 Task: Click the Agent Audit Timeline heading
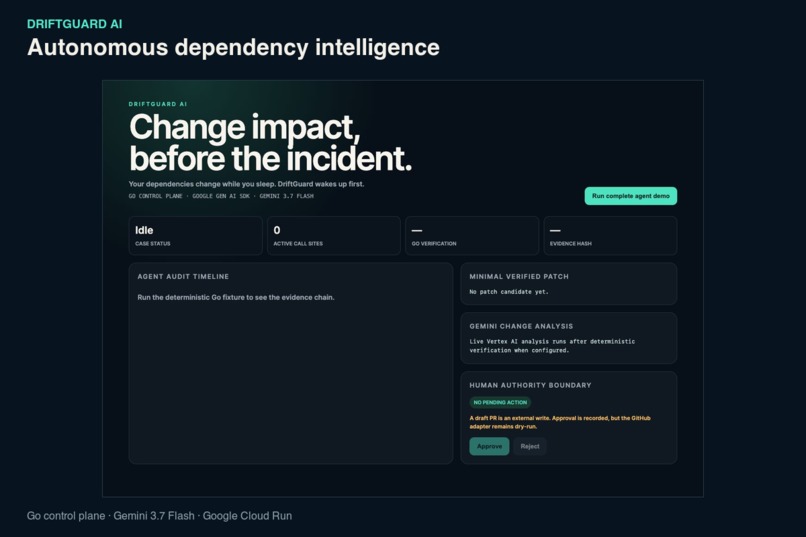pyautogui.click(x=183, y=276)
